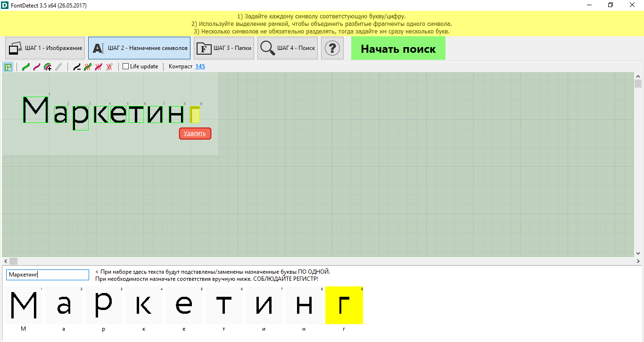Select the white eraser stroke tool
This screenshot has height=342, width=644.
(58, 67)
